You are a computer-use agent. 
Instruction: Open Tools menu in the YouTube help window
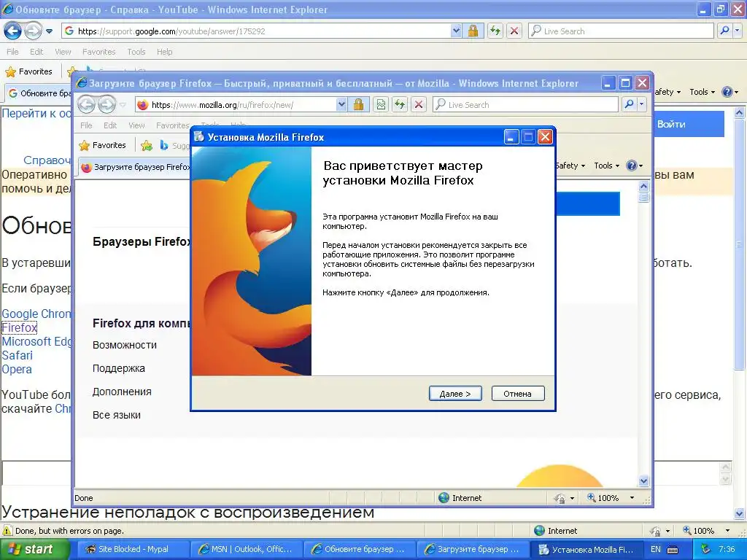pos(136,52)
